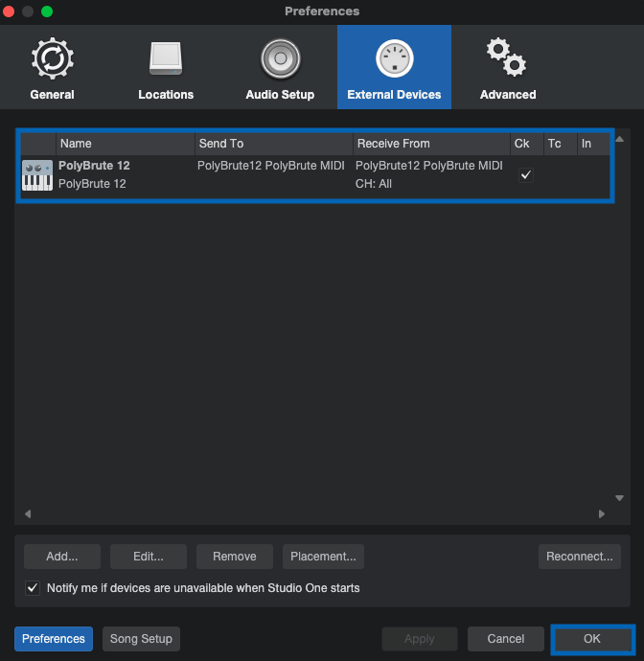Open the Placement... dialog
The height and width of the screenshot is (661, 644).
(x=323, y=556)
